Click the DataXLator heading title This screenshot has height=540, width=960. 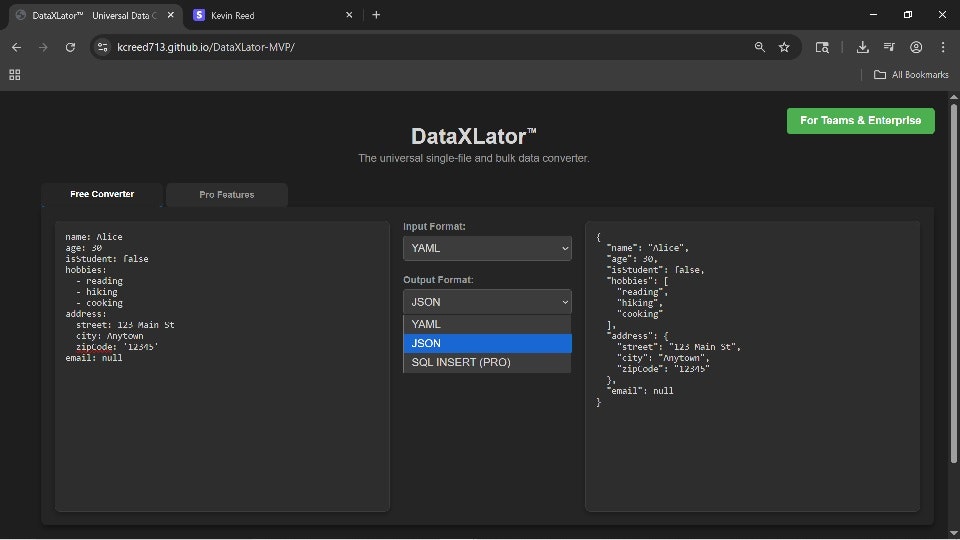pos(473,136)
